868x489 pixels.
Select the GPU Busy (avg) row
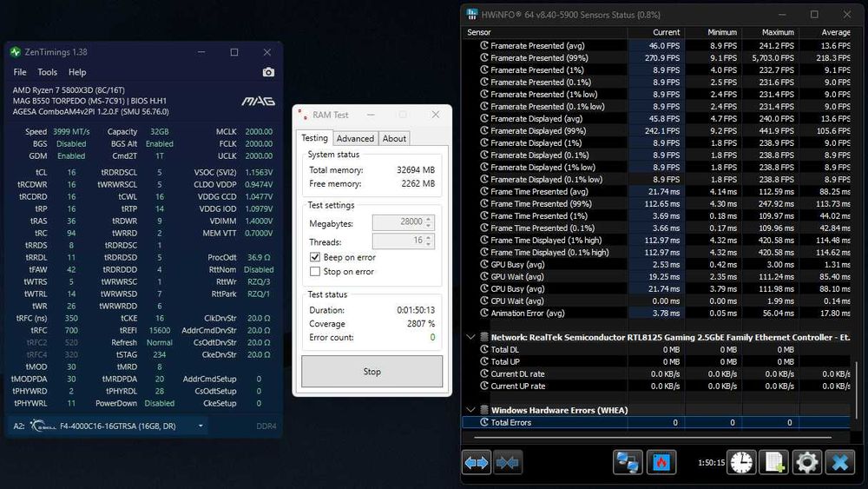pyautogui.click(x=656, y=264)
